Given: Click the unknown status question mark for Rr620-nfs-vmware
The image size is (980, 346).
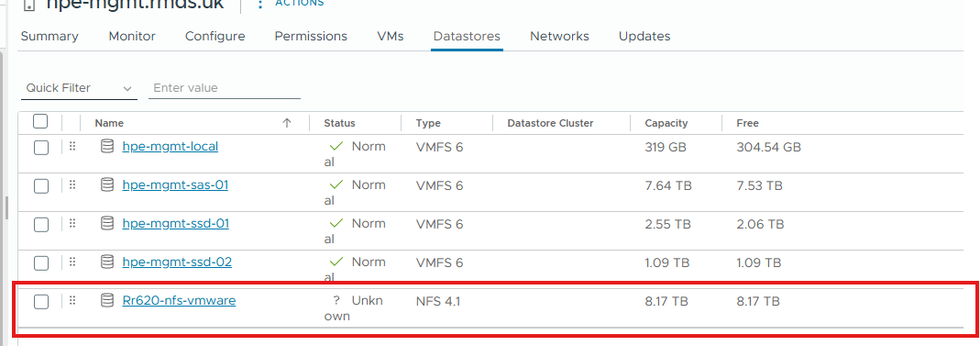Looking at the screenshot, I should tap(336, 300).
